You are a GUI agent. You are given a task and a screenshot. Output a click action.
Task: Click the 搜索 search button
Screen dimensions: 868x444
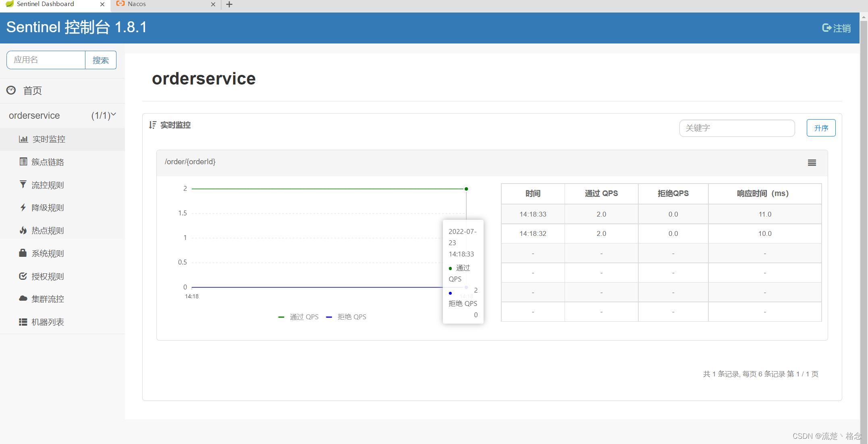tap(100, 60)
